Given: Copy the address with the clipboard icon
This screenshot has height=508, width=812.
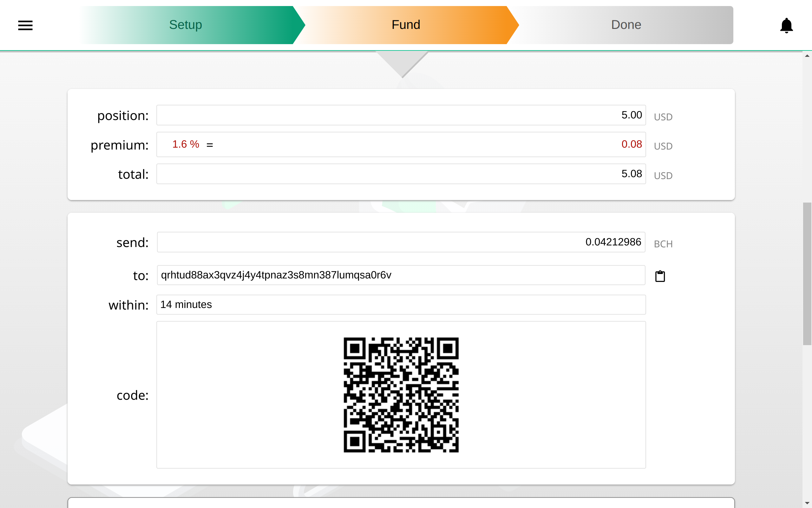Looking at the screenshot, I should coord(660,276).
